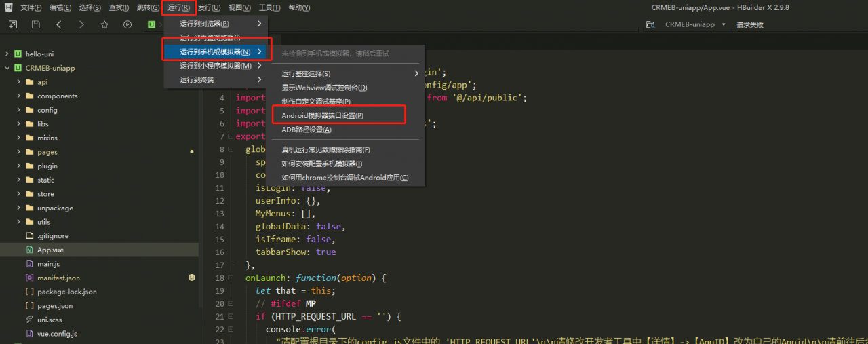
Task: Click the App.vue file icon
Action: pyautogui.click(x=29, y=250)
